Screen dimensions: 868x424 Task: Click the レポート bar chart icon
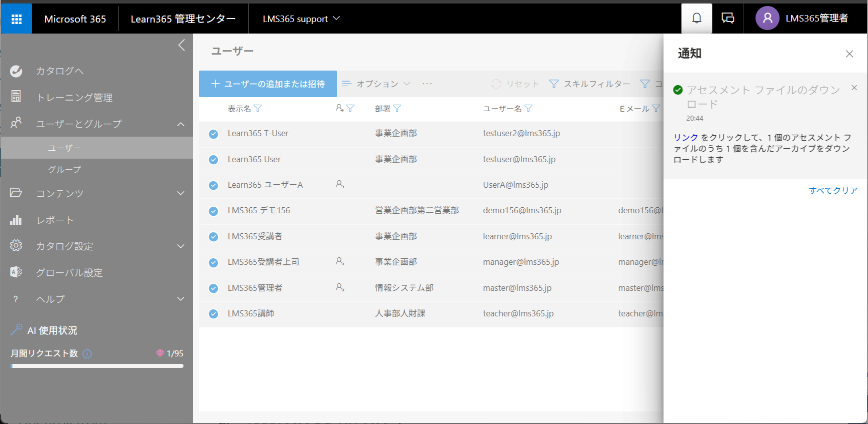(x=16, y=220)
